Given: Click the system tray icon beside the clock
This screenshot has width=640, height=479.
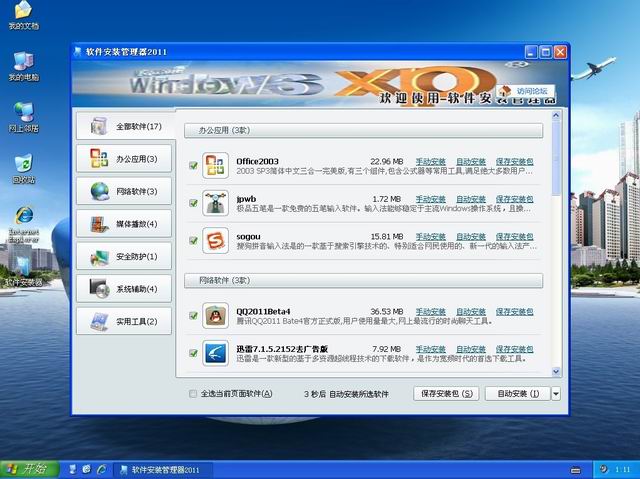Looking at the screenshot, I should tap(604, 469).
